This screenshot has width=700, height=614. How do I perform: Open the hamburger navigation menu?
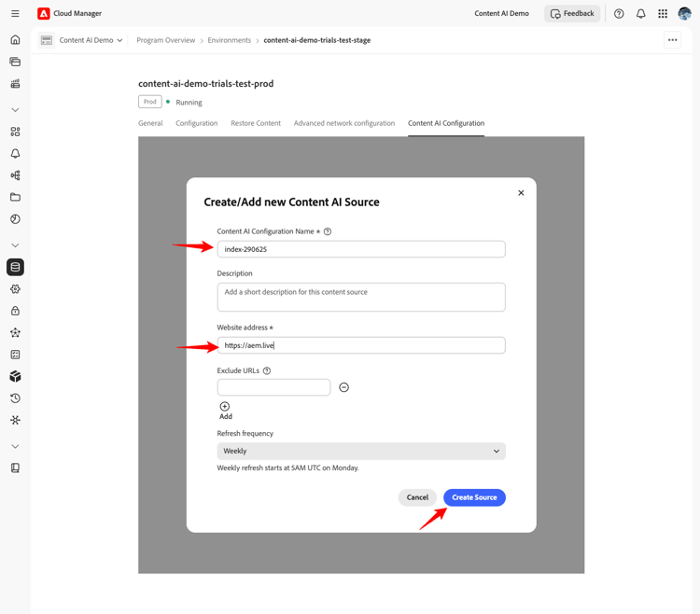(x=15, y=13)
